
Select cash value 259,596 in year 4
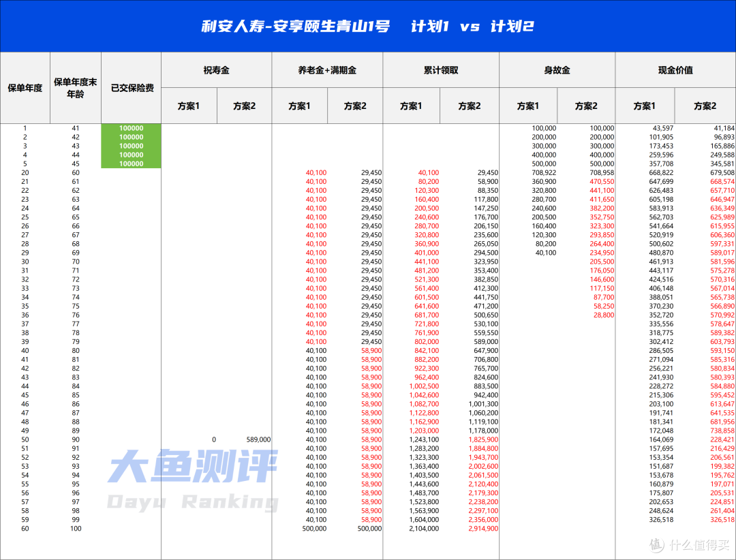click(x=661, y=155)
